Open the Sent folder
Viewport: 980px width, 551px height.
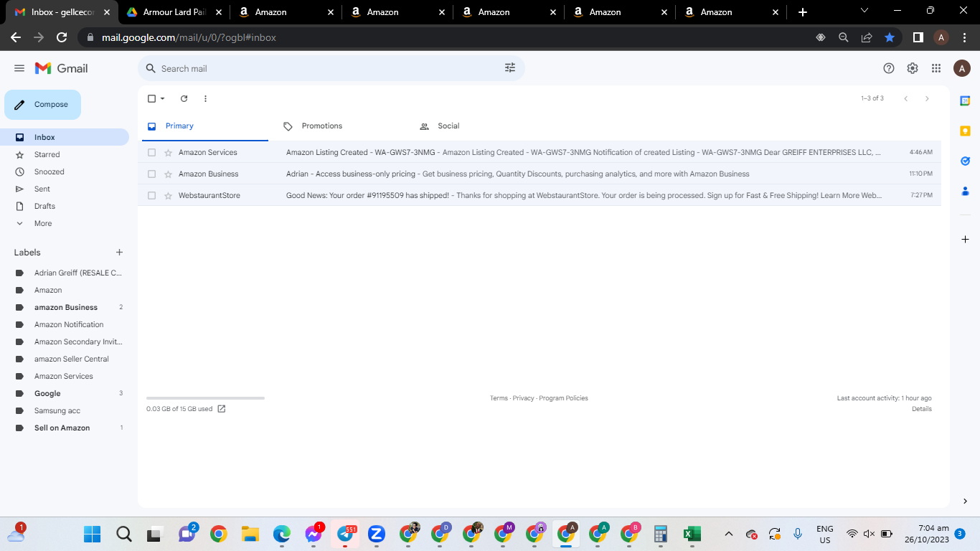[x=65, y=189]
